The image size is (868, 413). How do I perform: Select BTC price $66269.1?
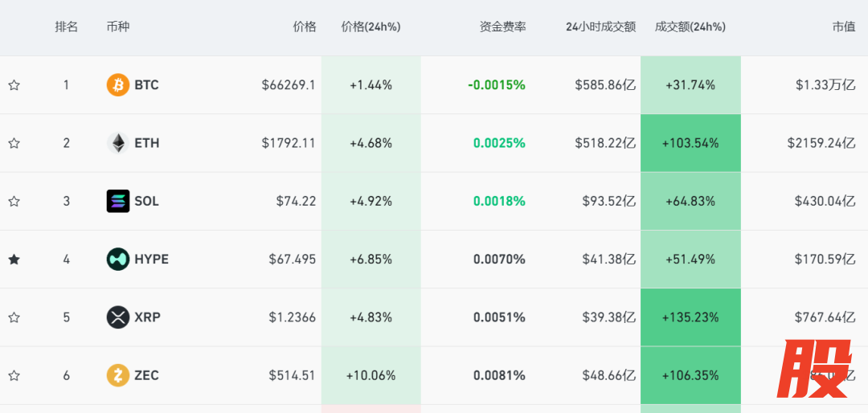[289, 85]
